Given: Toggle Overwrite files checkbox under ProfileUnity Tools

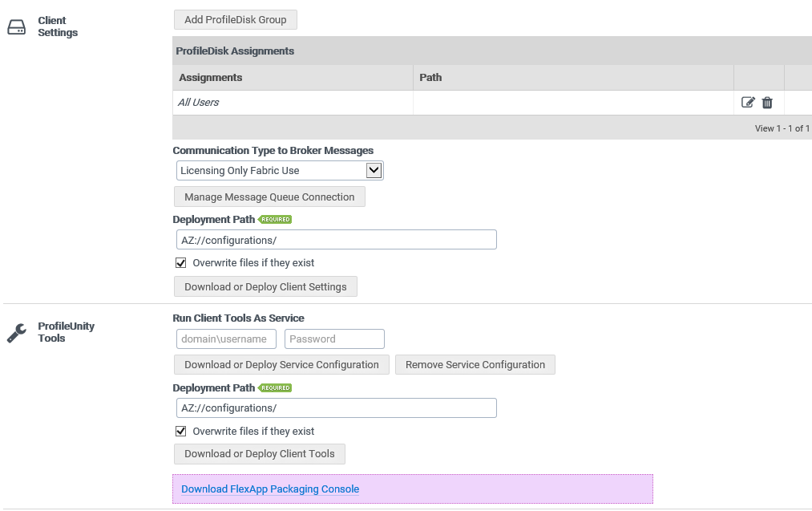Looking at the screenshot, I should (181, 432).
